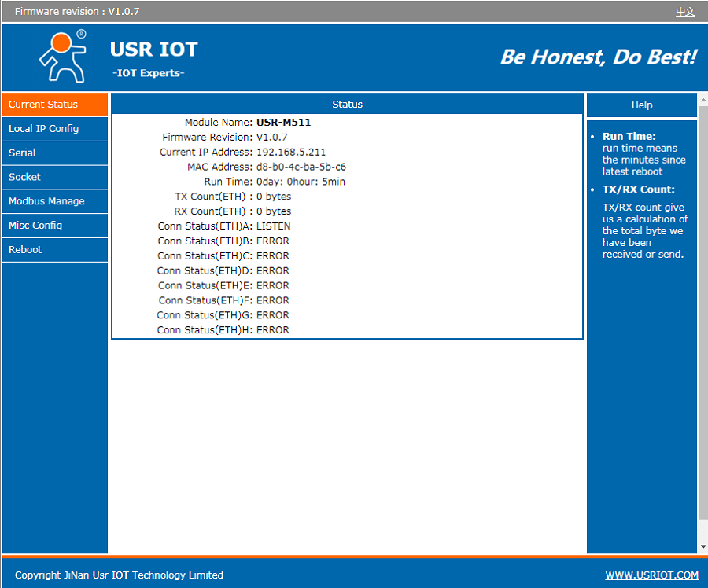Viewport: 708px width, 588px height.
Task: Click the Status panel header
Action: 347,105
